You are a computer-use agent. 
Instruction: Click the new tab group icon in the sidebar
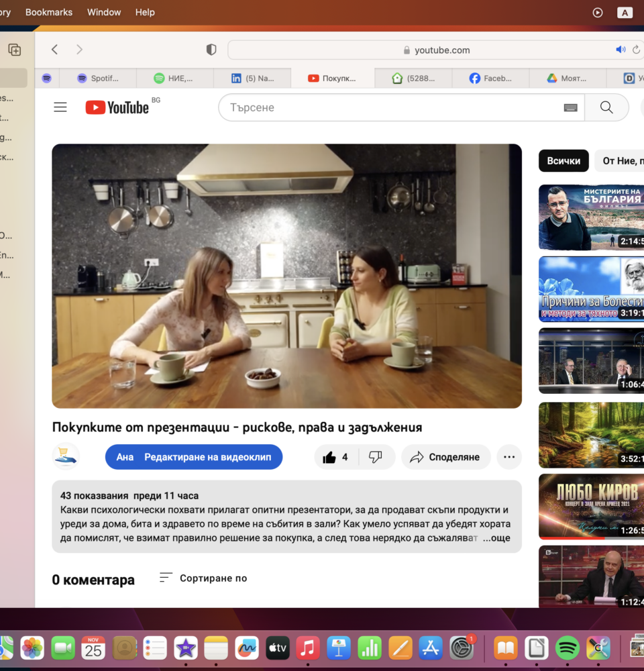tap(15, 50)
